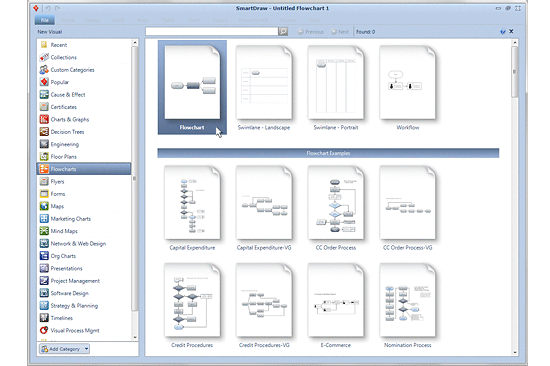The width and height of the screenshot is (550, 366).
Task: Choose the Floor Plans category icon
Action: pos(44,157)
